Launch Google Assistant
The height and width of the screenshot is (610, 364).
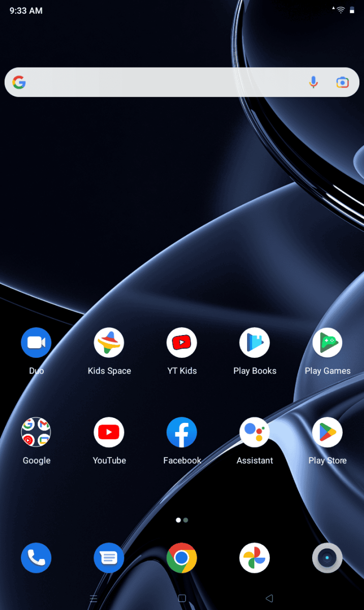pos(255,432)
